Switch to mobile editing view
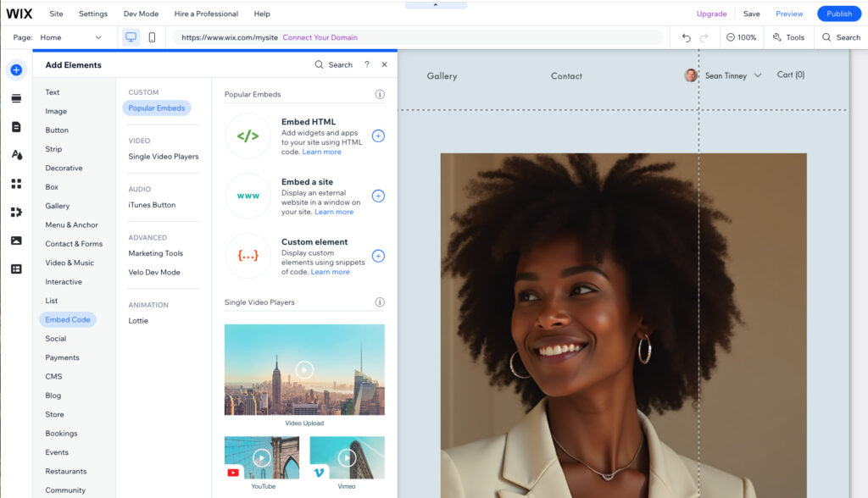The height and width of the screenshot is (498, 868). tap(151, 37)
